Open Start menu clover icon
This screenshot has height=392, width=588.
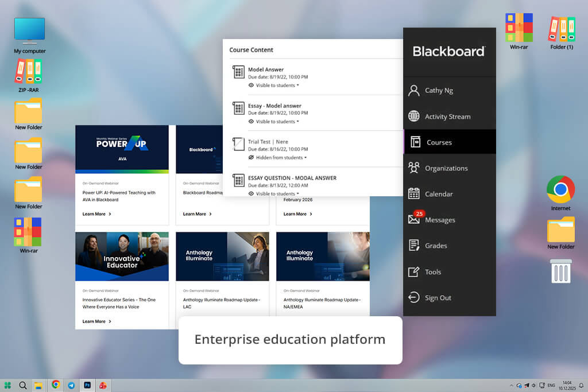[x=7, y=385]
